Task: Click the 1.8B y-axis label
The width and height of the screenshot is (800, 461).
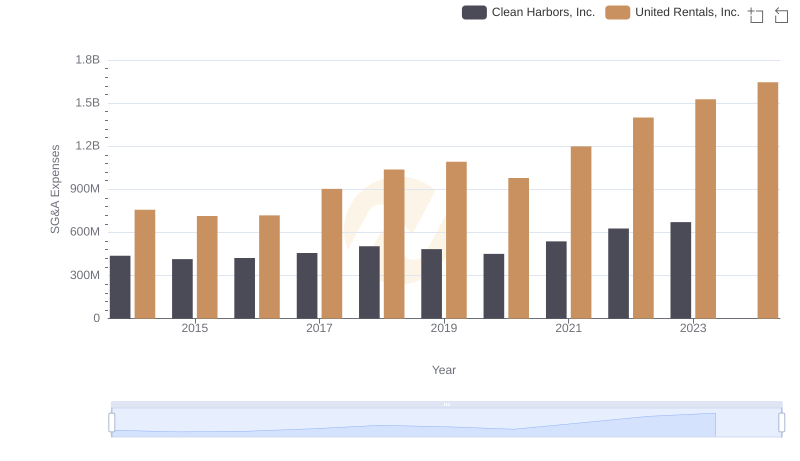Action: point(87,60)
